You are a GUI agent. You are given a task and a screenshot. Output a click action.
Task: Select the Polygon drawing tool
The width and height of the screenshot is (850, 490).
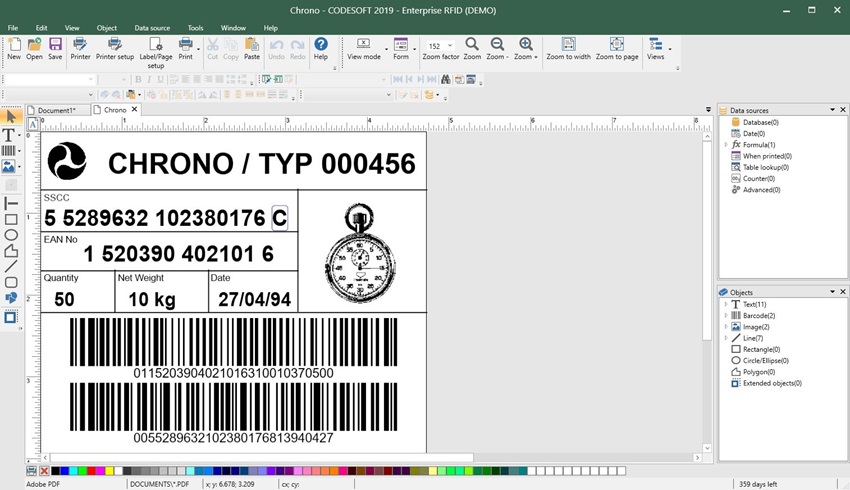coord(11,251)
